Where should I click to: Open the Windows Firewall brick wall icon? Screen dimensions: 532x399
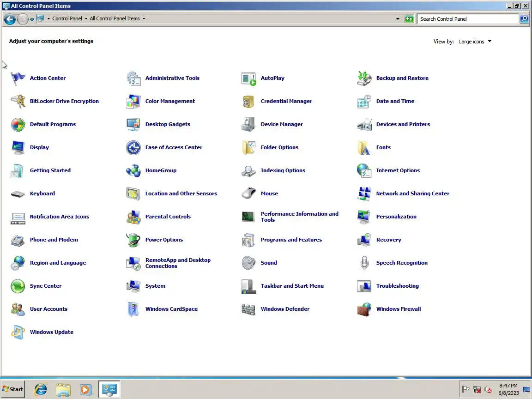click(364, 309)
